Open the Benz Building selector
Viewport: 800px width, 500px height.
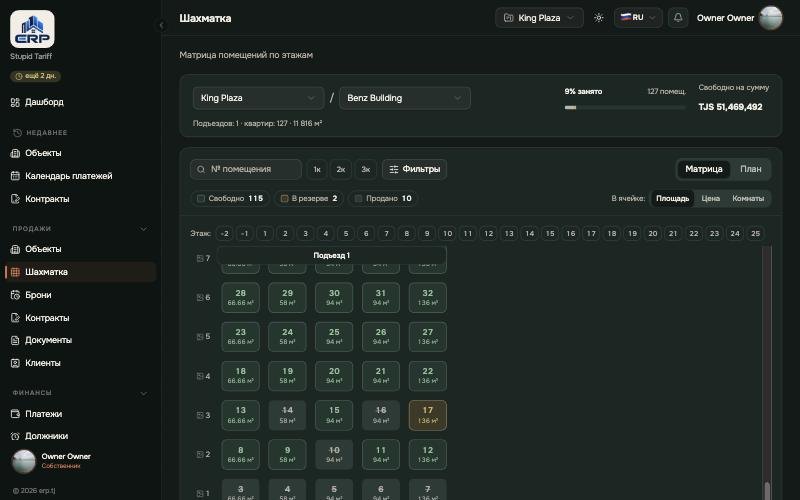405,98
